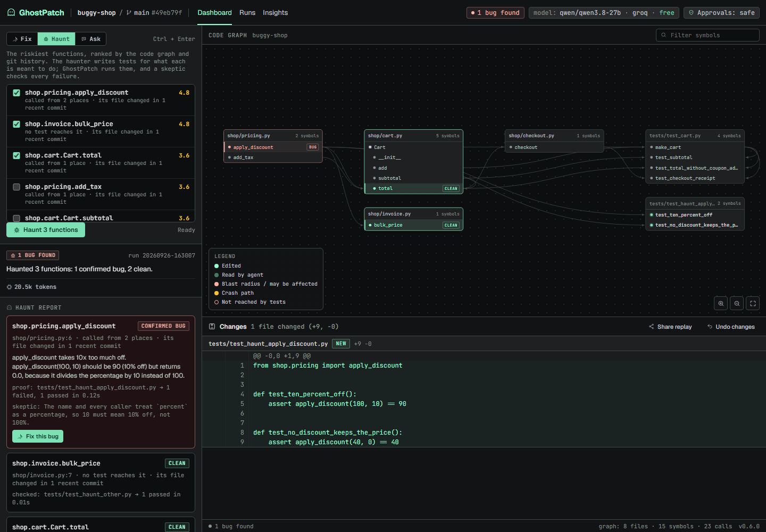This screenshot has width=766, height=532.
Task: Switch to Ask mode
Action: pos(90,39)
